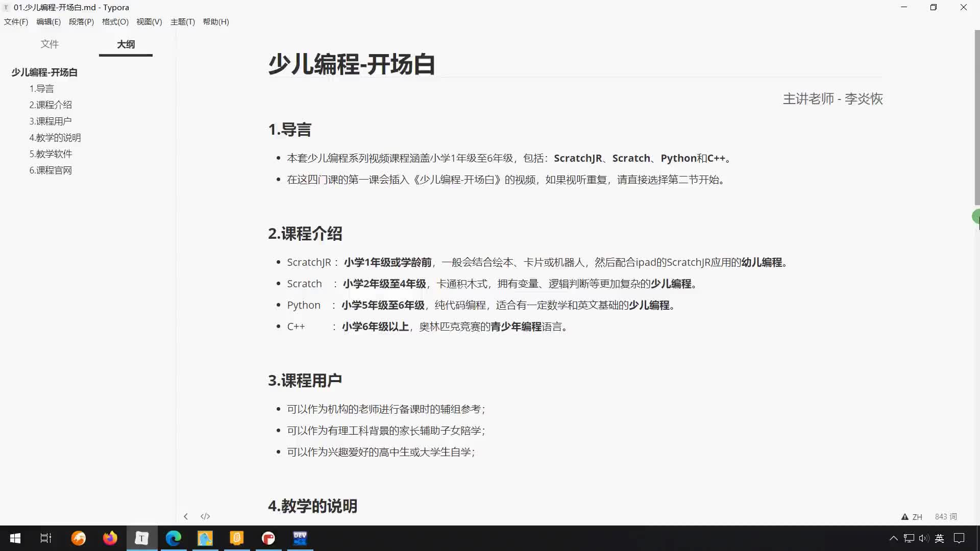Viewport: 980px width, 551px height.
Task: Switch the 英 input method indicator
Action: (x=939, y=538)
